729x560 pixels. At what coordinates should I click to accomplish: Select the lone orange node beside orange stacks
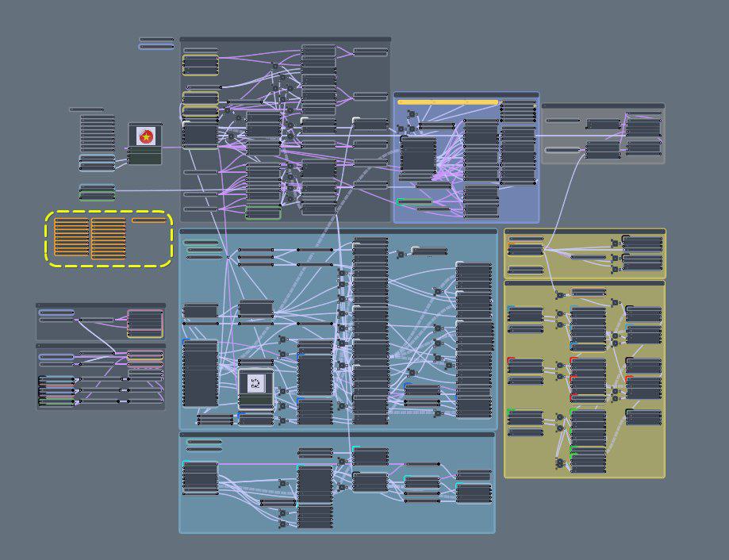(x=149, y=221)
